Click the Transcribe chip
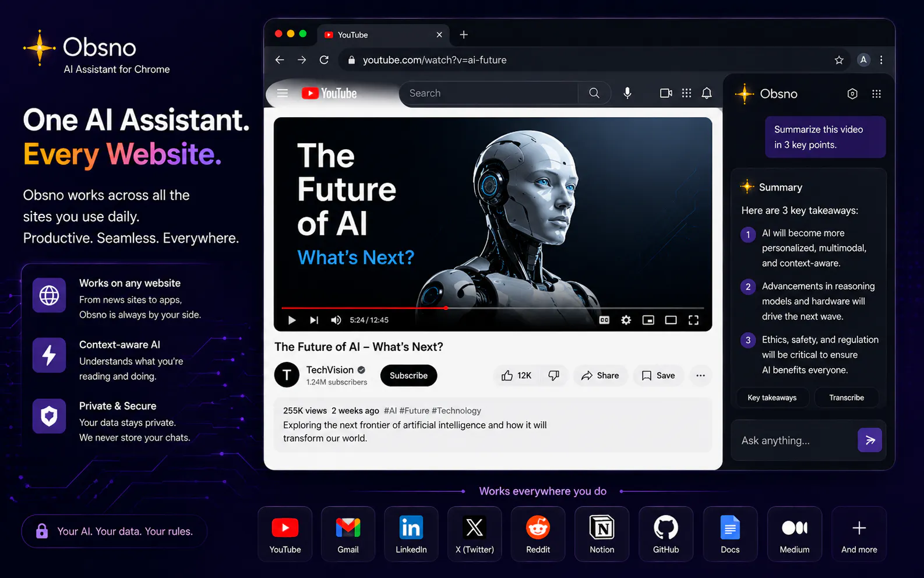This screenshot has width=924, height=578. (x=847, y=397)
